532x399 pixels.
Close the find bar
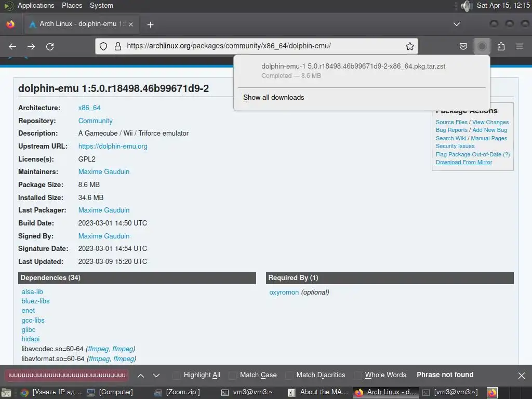coord(522,375)
